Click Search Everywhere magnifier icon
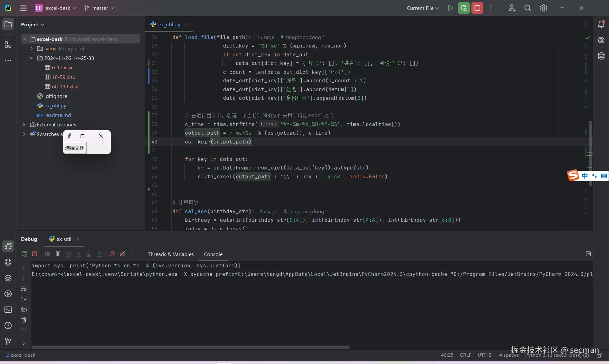609x364 pixels. (527, 8)
